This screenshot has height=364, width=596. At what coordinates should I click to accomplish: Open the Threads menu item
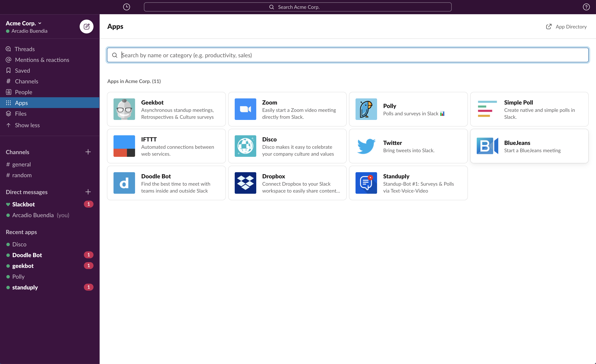click(x=24, y=48)
